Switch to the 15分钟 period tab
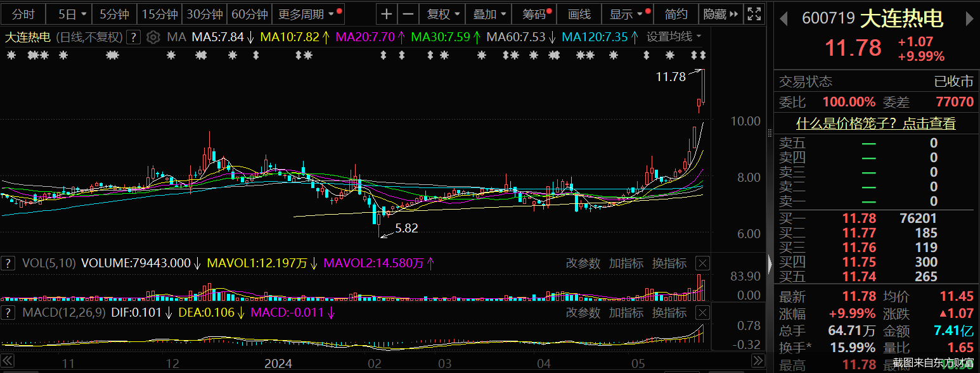This screenshot has width=980, height=373. tap(160, 14)
